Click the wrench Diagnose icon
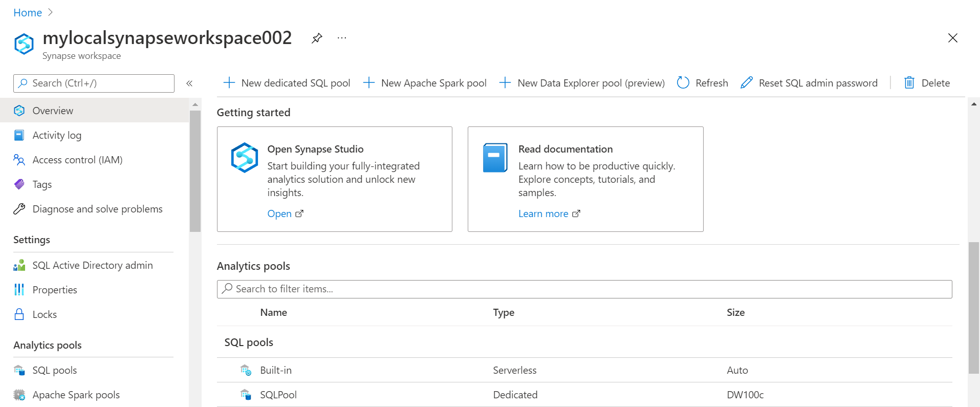 pos(19,209)
